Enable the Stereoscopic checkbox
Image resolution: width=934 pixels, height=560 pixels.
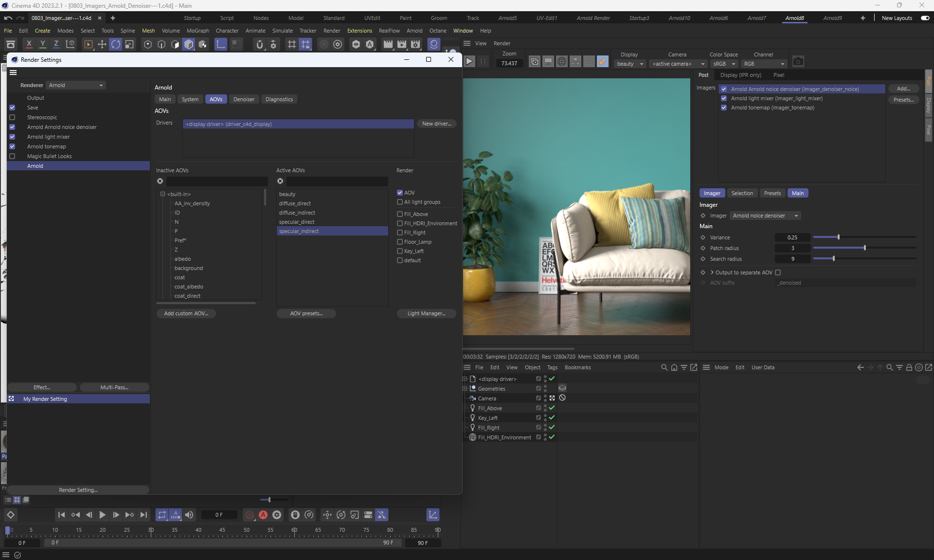pos(12,117)
